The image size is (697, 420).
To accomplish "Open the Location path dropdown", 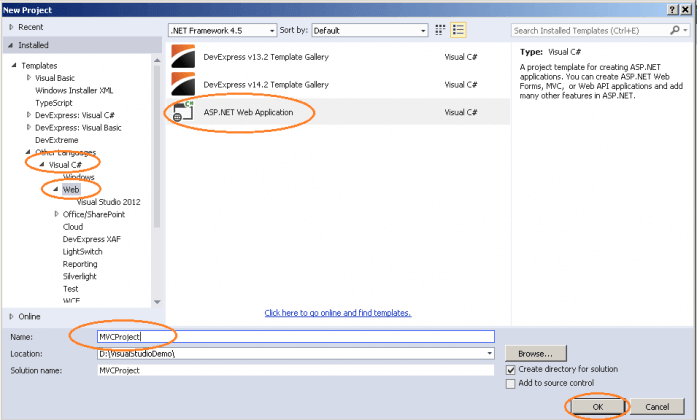I will [489, 354].
